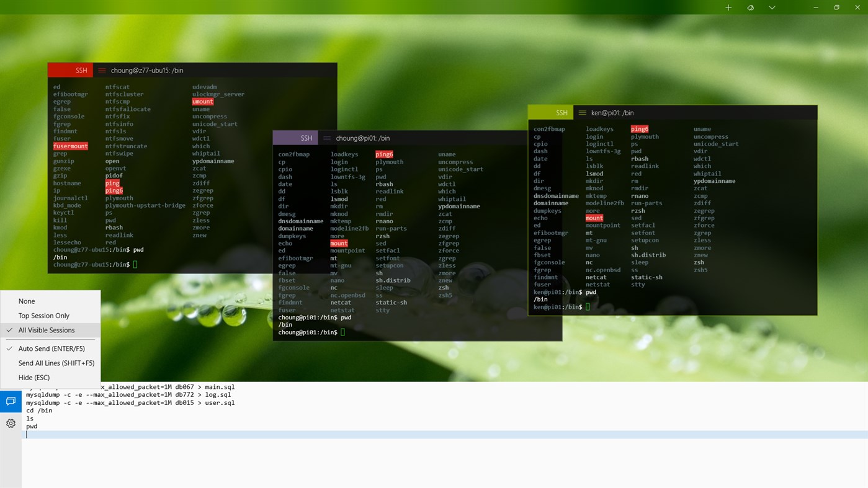Click 'static-sh' in choung@pi01 terminal
The height and width of the screenshot is (488, 868).
click(x=391, y=303)
